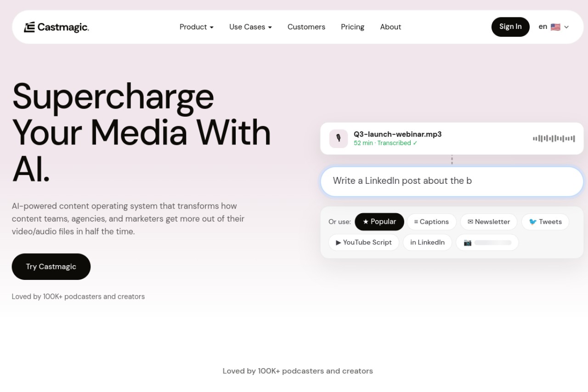
Task: Select the Q3-launch-webinar.mp3 file name
Action: pos(397,134)
